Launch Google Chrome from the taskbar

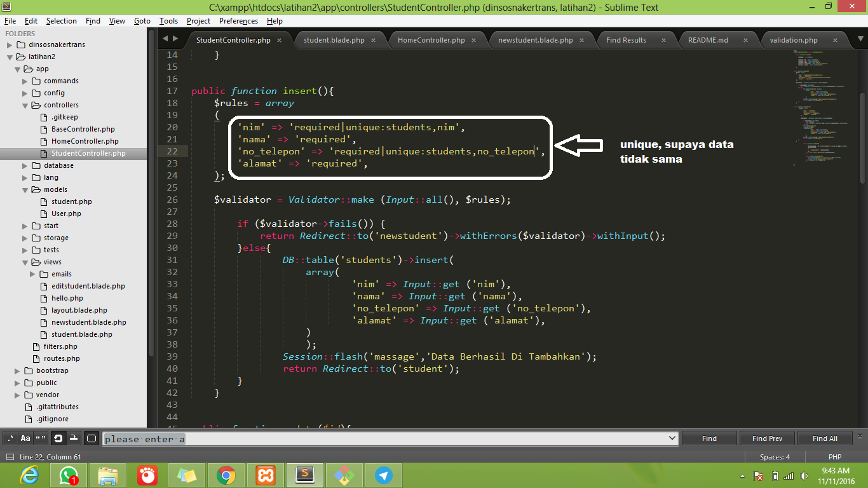(x=226, y=475)
